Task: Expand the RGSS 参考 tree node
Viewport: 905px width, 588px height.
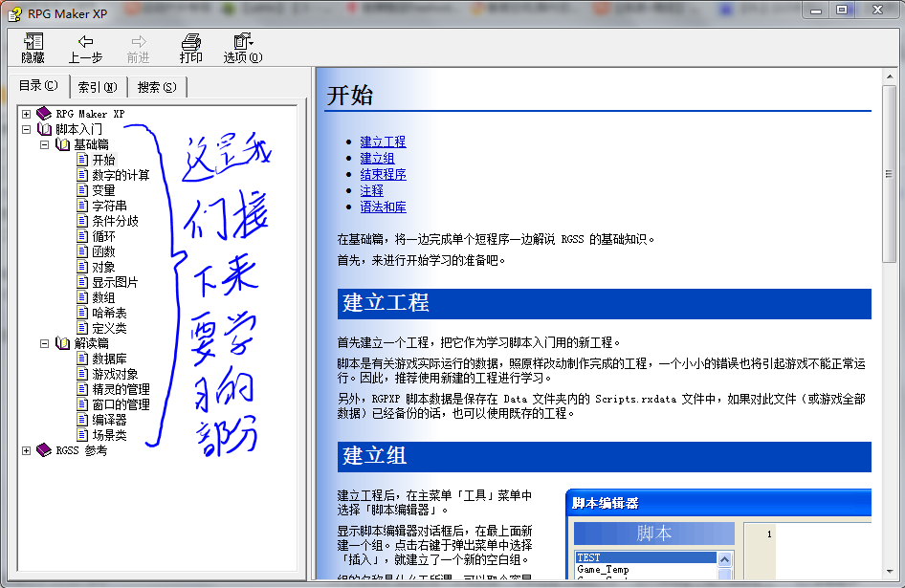Action: 26,450
